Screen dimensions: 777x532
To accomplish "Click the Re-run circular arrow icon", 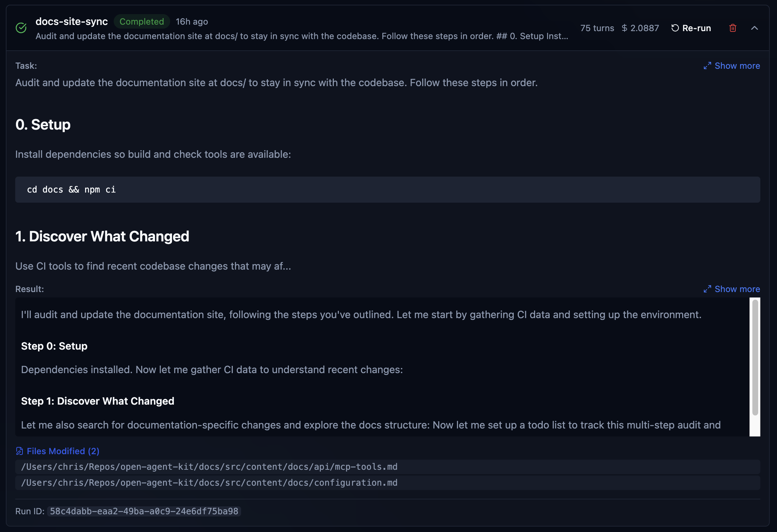I will click(675, 28).
